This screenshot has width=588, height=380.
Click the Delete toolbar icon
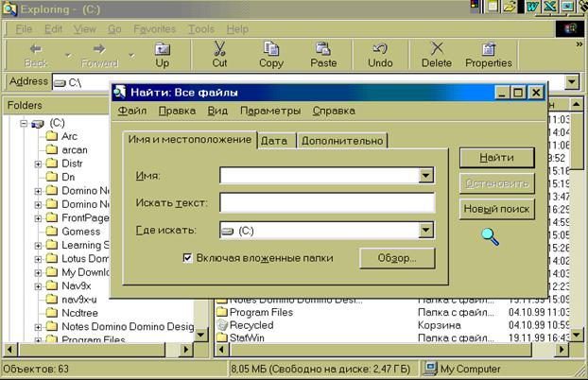pos(436,49)
